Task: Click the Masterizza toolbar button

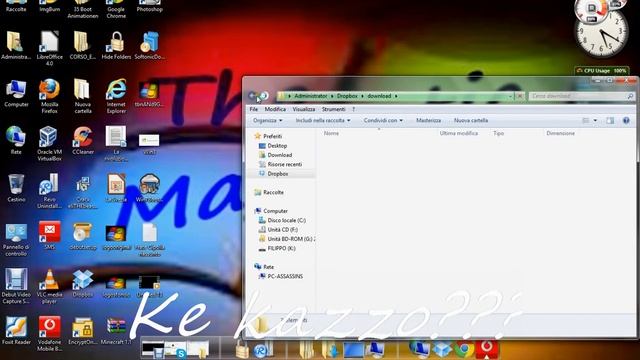Action: tap(428, 120)
